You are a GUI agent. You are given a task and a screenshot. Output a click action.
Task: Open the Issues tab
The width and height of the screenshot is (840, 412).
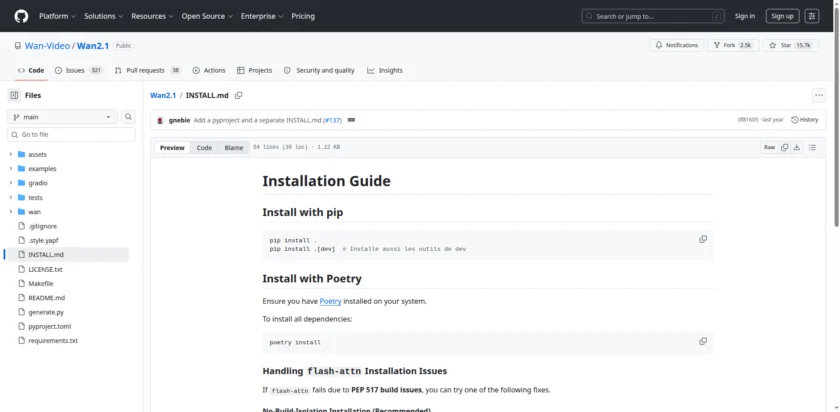79,70
